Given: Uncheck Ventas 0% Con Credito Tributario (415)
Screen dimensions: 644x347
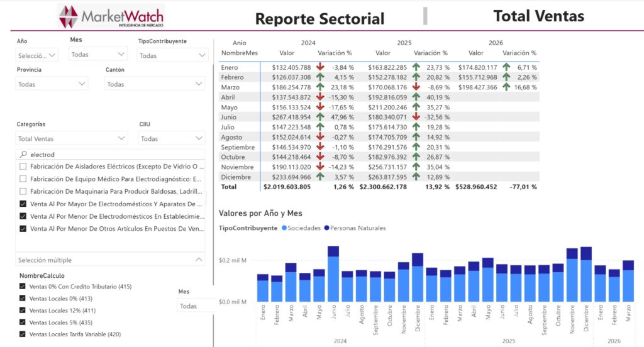Looking at the screenshot, I should 22,286.
